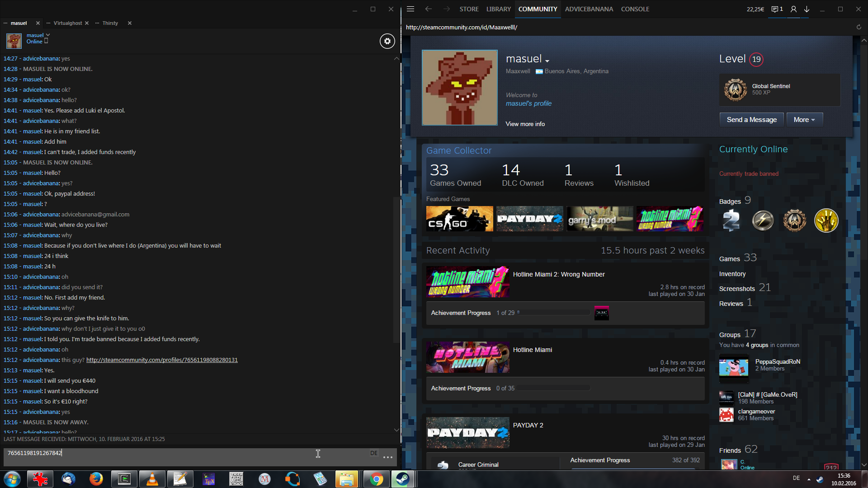Screen dimensions: 868x488
Task: Click Send a Message button
Action: pyautogui.click(x=751, y=120)
